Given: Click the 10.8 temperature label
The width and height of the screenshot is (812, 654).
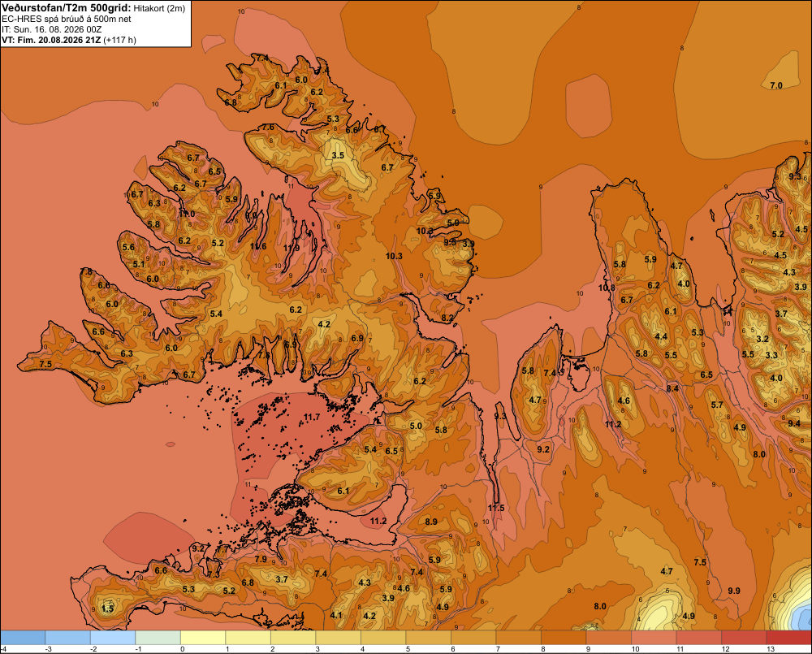Looking at the screenshot, I should [607, 288].
